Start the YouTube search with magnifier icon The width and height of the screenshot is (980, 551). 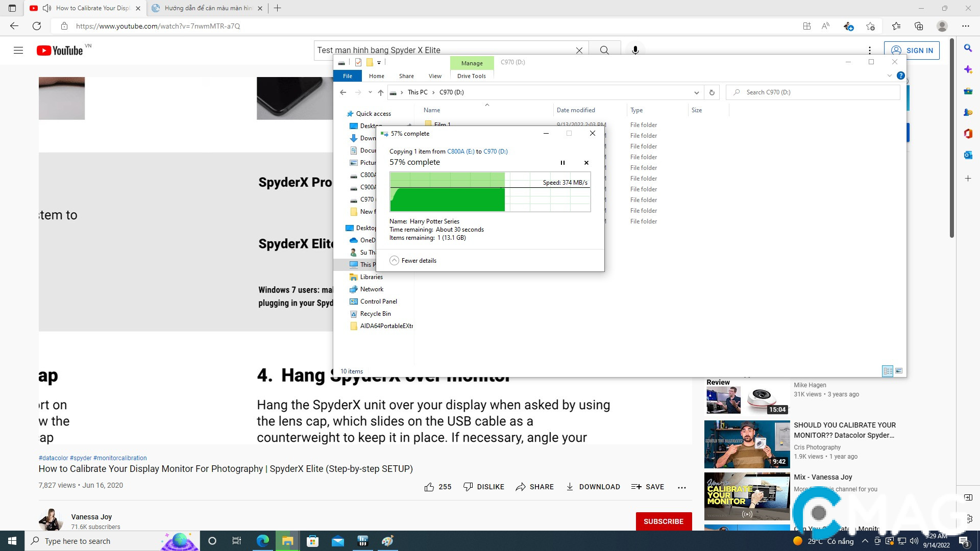pyautogui.click(x=605, y=50)
